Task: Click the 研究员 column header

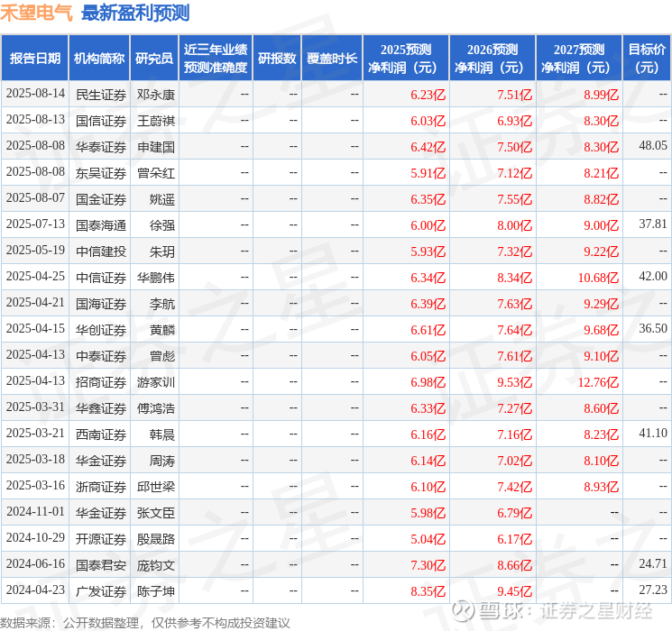Action: tap(154, 59)
